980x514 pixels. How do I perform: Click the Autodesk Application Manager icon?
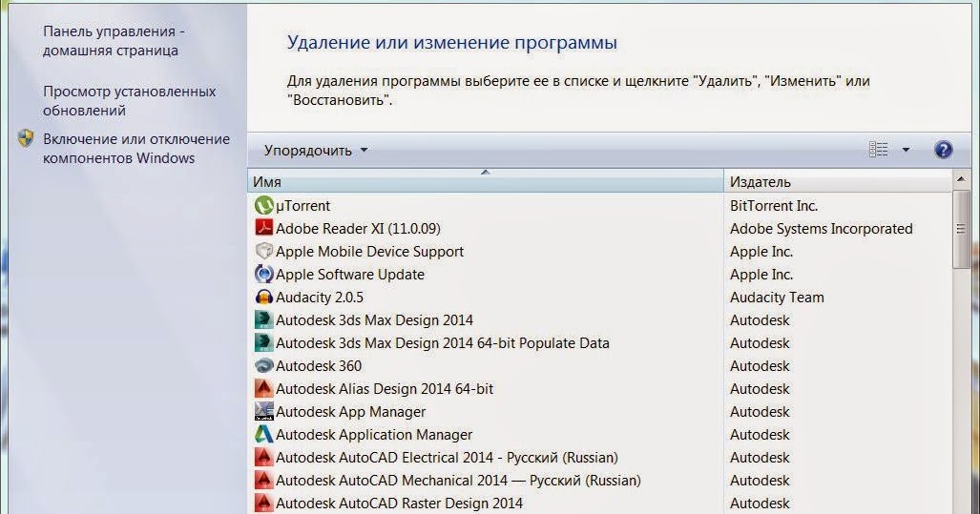tap(263, 434)
